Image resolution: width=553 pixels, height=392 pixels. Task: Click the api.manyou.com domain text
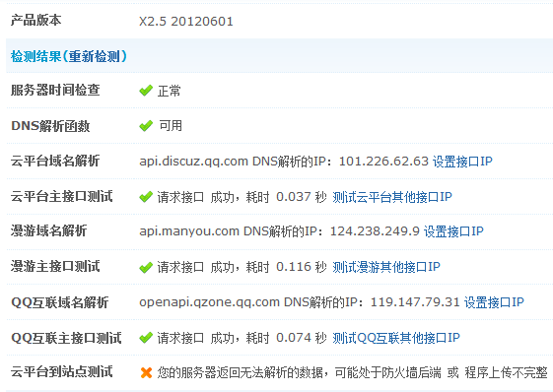(x=189, y=231)
